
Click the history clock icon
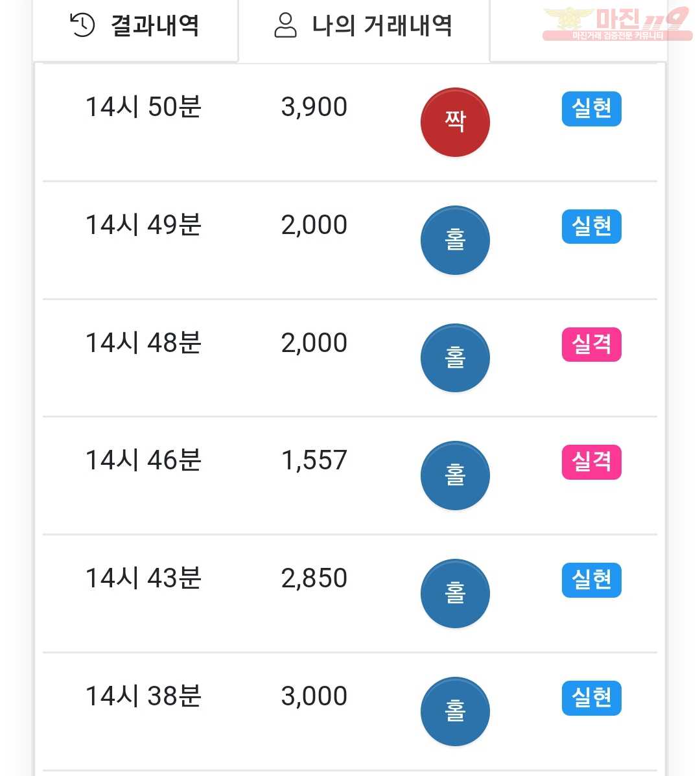coord(82,25)
